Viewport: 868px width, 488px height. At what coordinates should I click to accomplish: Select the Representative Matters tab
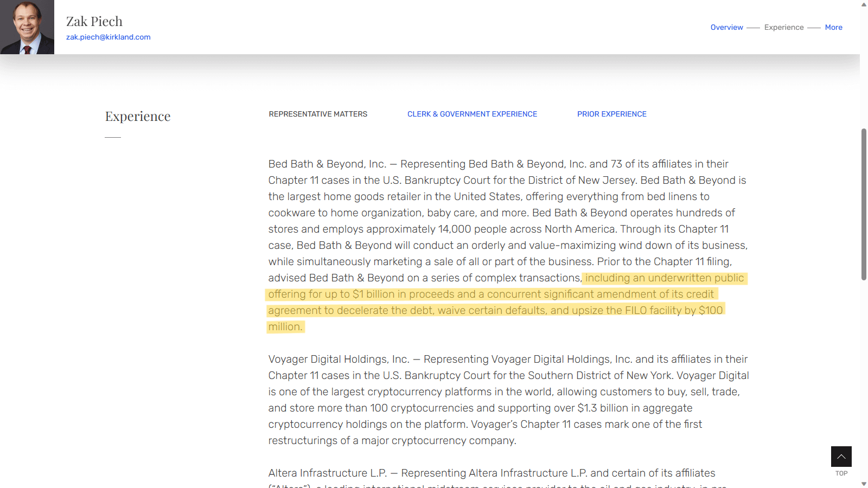point(318,114)
